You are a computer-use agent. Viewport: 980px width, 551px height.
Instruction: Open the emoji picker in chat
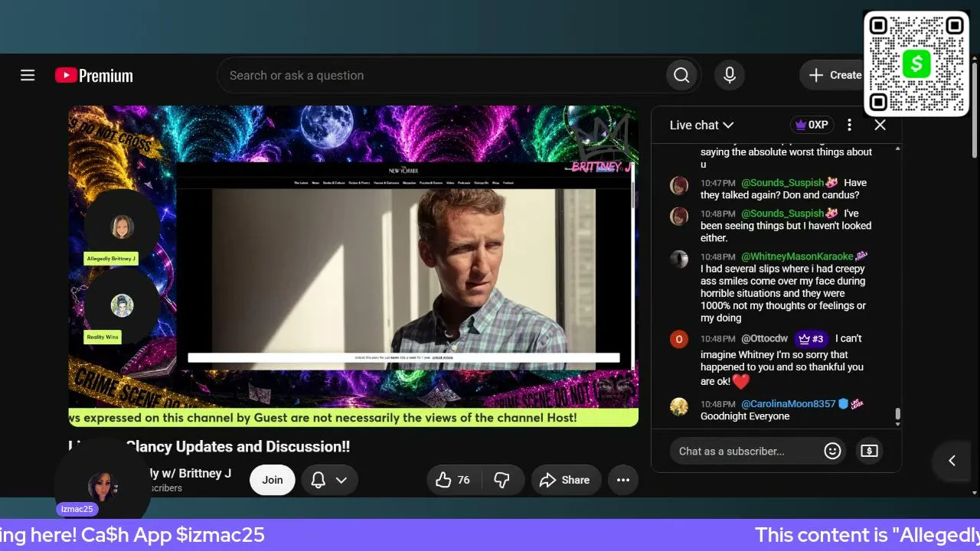click(832, 451)
